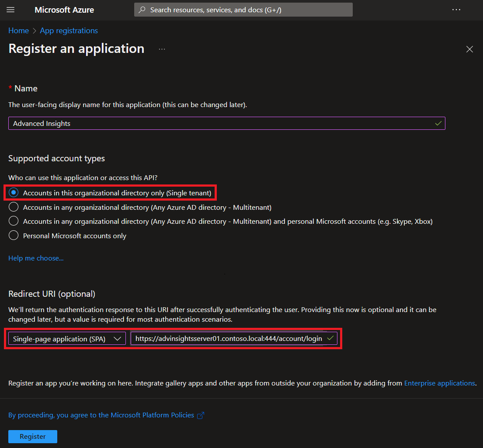Choose Multitenant and personal Microsoft accounts option

14,221
